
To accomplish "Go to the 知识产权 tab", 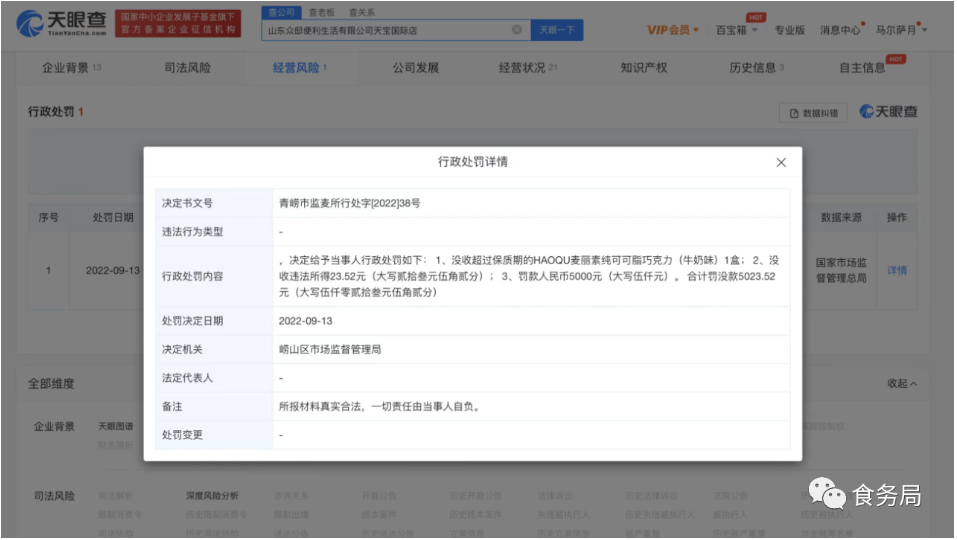I will (643, 68).
